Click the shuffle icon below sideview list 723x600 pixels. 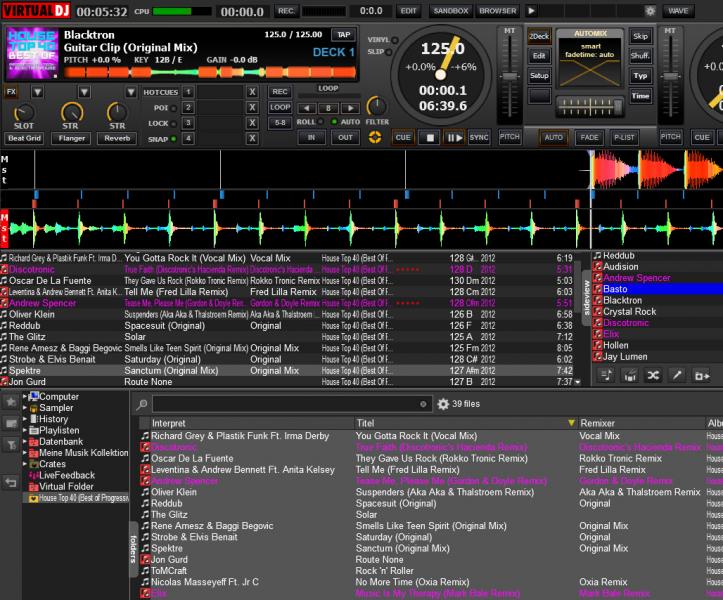(x=653, y=375)
